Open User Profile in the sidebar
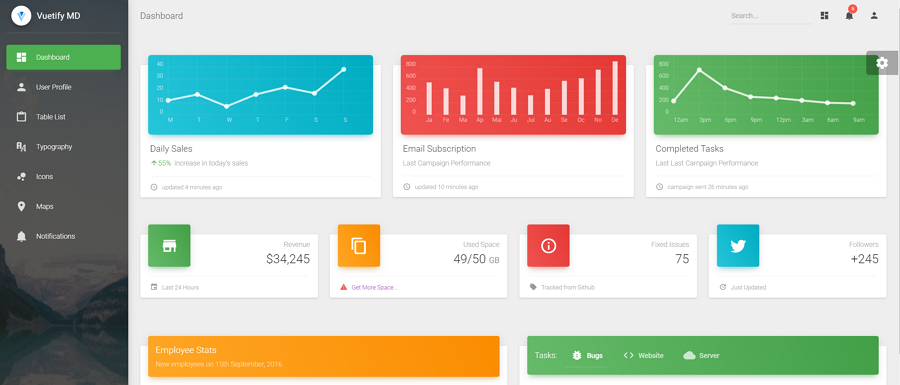Image resolution: width=900 pixels, height=385 pixels. (64, 87)
